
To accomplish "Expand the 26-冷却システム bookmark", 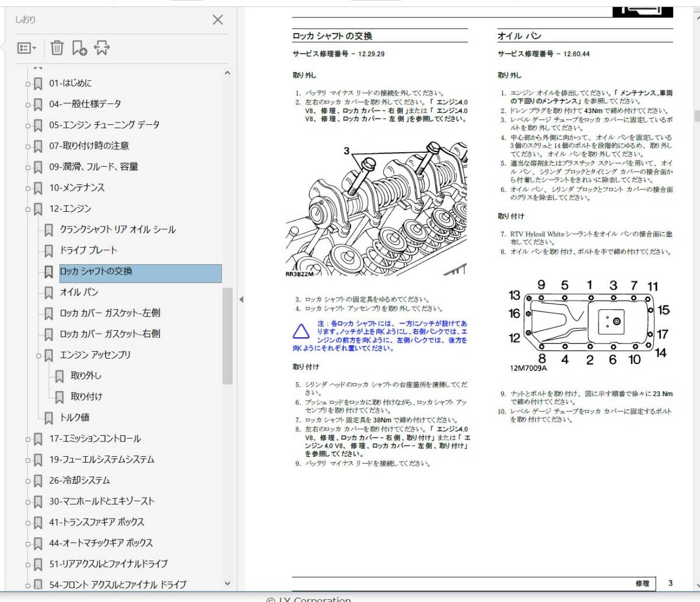I will [x=27, y=481].
